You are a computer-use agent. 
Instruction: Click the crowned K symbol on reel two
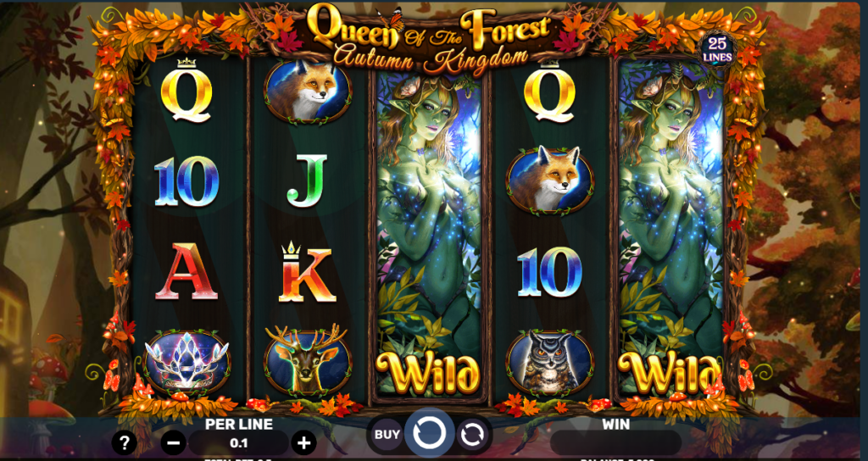pos(307,272)
